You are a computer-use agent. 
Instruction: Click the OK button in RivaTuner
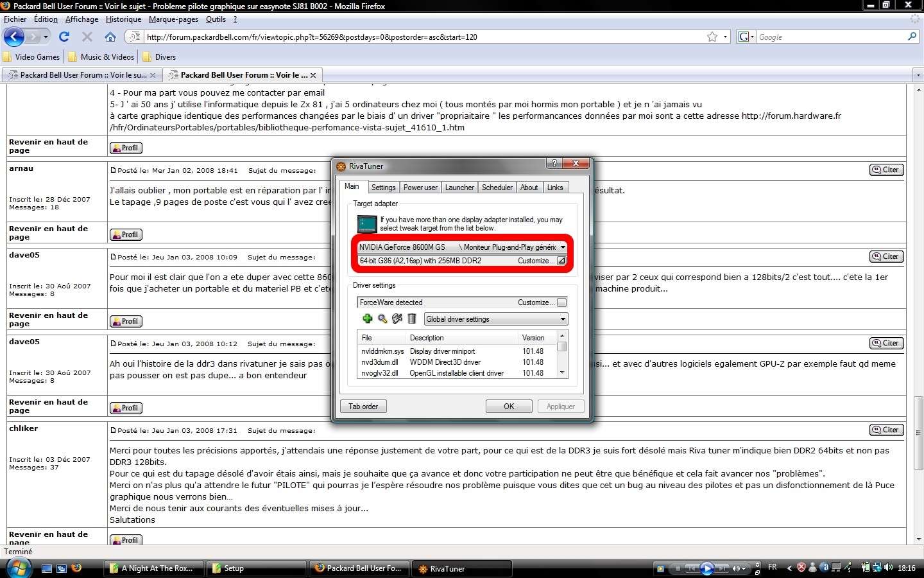(x=509, y=407)
